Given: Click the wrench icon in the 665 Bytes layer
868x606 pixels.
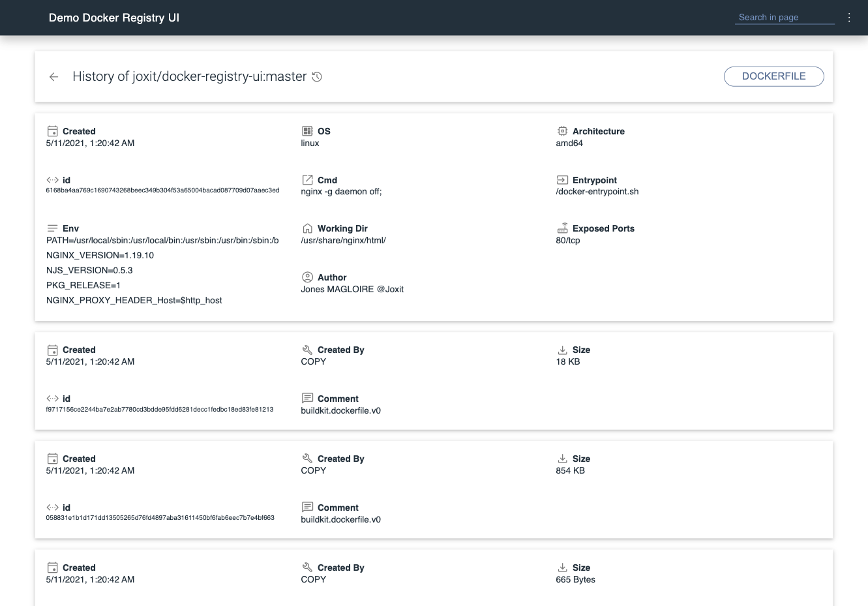Looking at the screenshot, I should point(308,568).
